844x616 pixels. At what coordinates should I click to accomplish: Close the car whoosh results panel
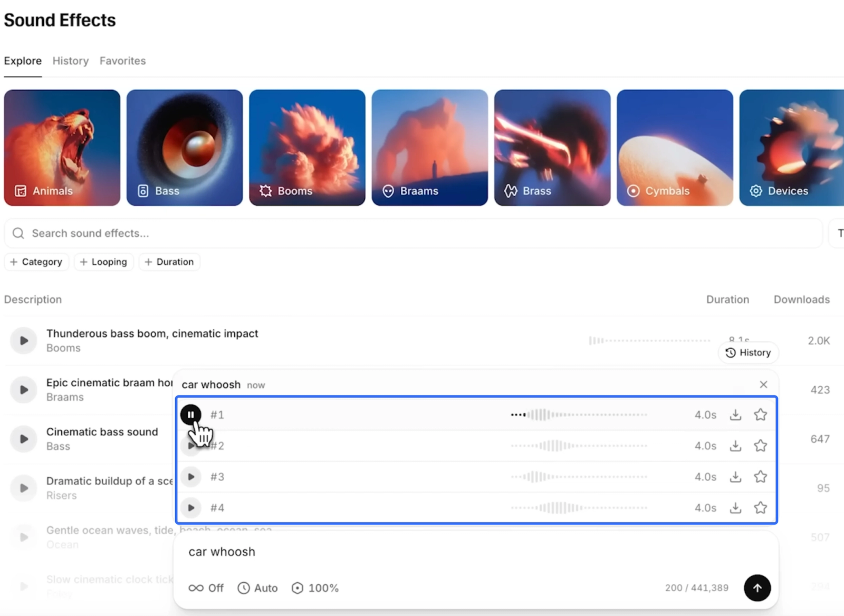click(763, 384)
